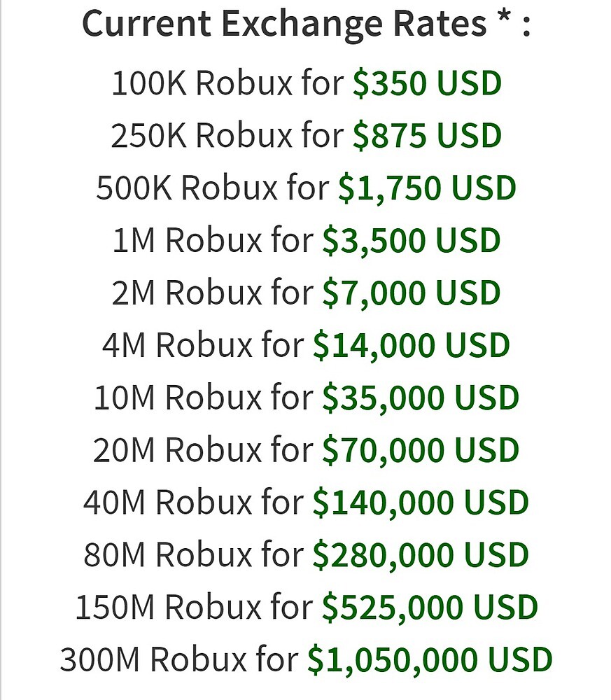
Task: Select the $875 USD amount
Action: coord(427,136)
